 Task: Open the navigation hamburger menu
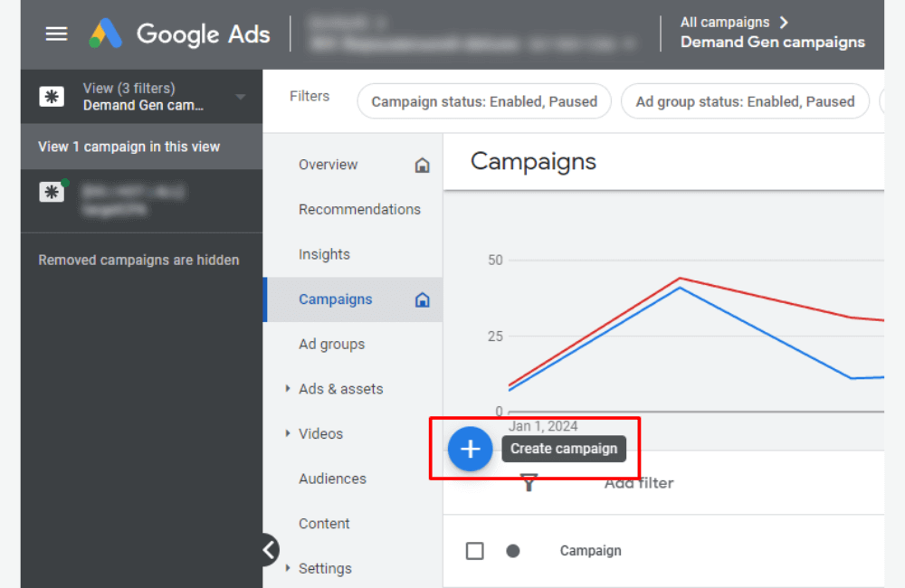pos(56,33)
